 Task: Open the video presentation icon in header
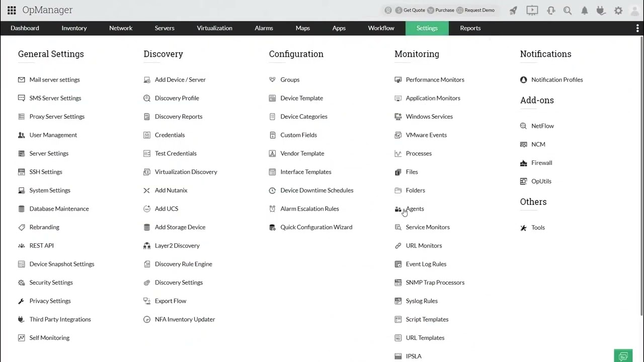click(x=532, y=10)
